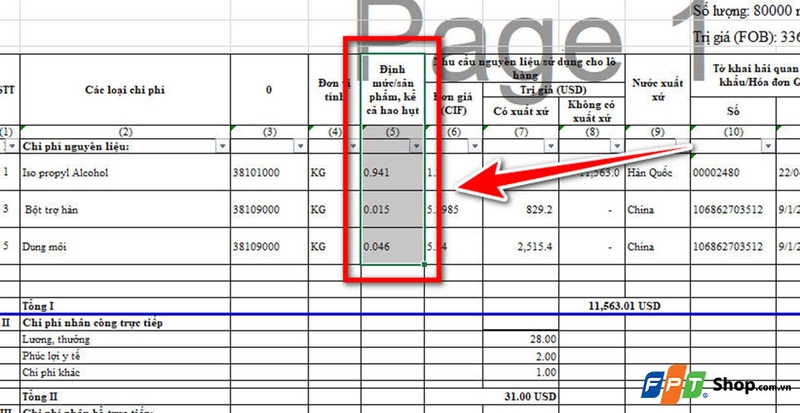Click the 38109000 cell in Dung môi row

click(269, 247)
